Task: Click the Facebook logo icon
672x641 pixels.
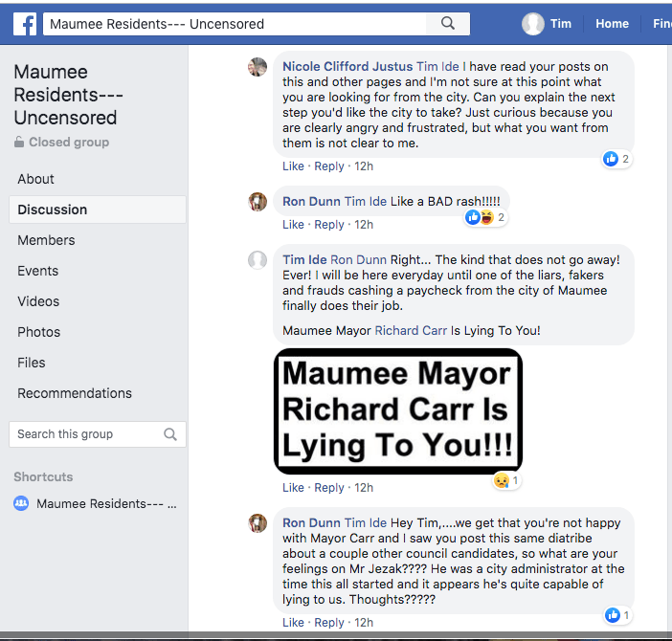Action: [x=24, y=24]
